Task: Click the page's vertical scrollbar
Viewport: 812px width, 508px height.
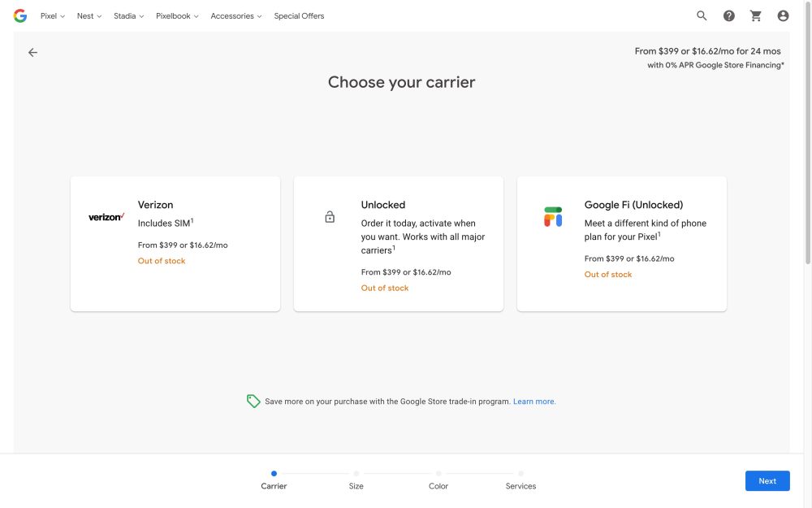Action: coord(808,146)
